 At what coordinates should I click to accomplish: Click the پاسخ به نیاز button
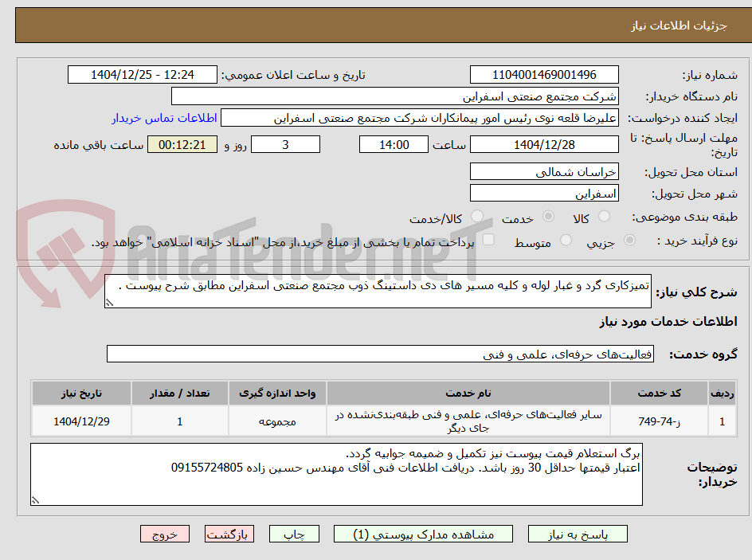[x=578, y=534]
